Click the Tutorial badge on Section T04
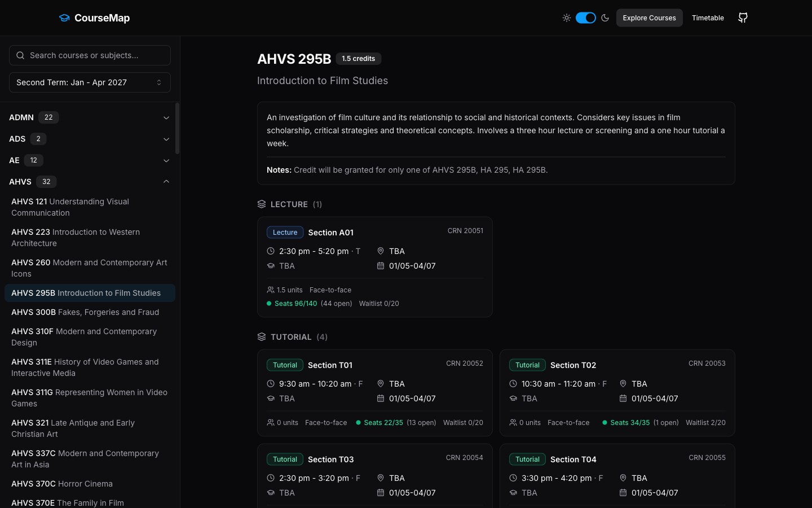The image size is (812, 508). tap(528, 459)
